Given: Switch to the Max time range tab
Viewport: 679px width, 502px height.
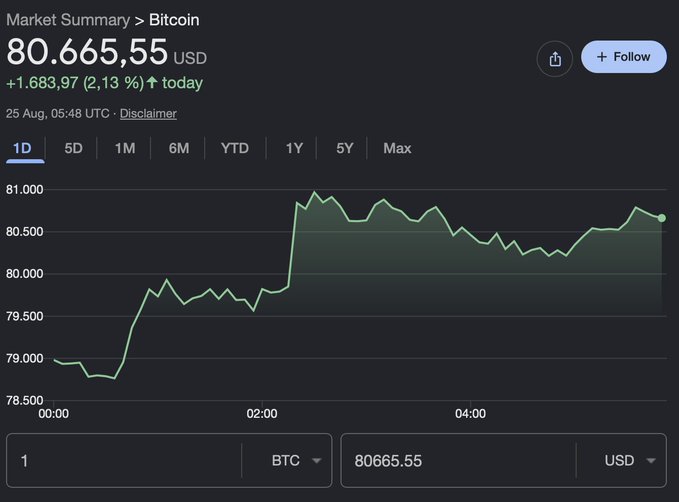Looking at the screenshot, I should [397, 149].
